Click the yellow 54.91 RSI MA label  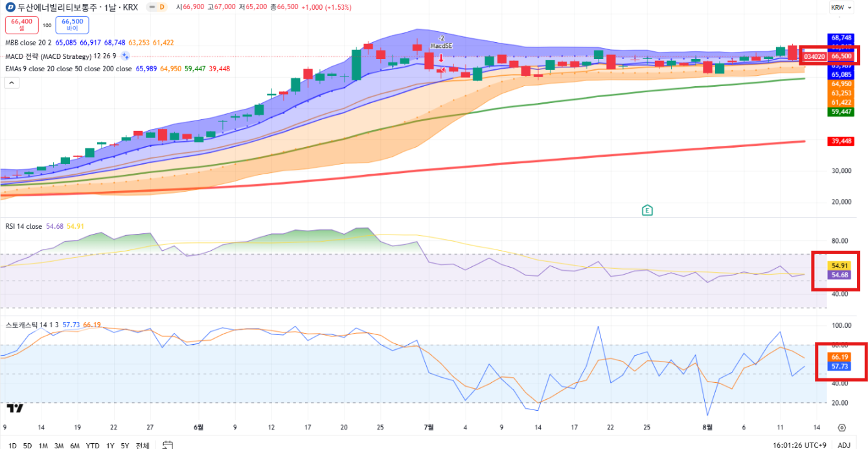[x=839, y=266]
